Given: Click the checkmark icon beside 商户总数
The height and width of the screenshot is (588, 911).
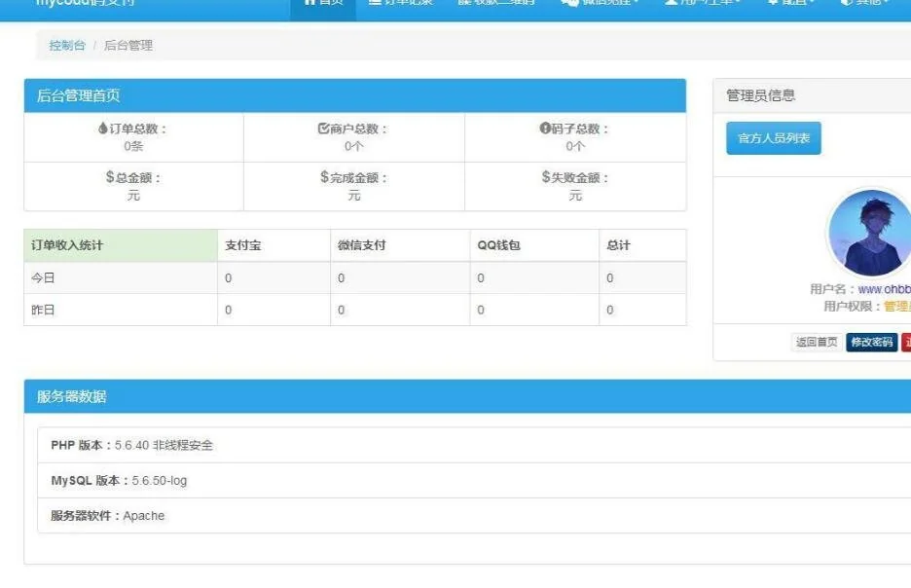Looking at the screenshot, I should (x=323, y=129).
